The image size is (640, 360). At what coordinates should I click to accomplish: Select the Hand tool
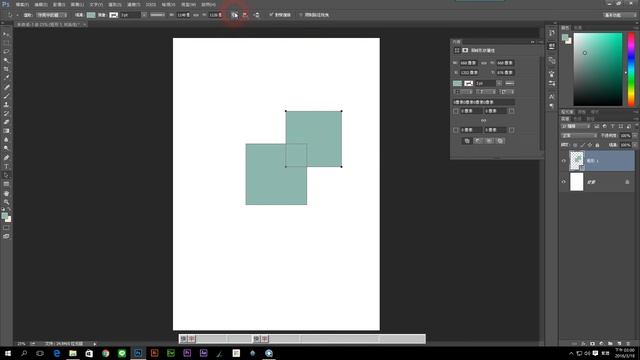[x=6, y=193]
